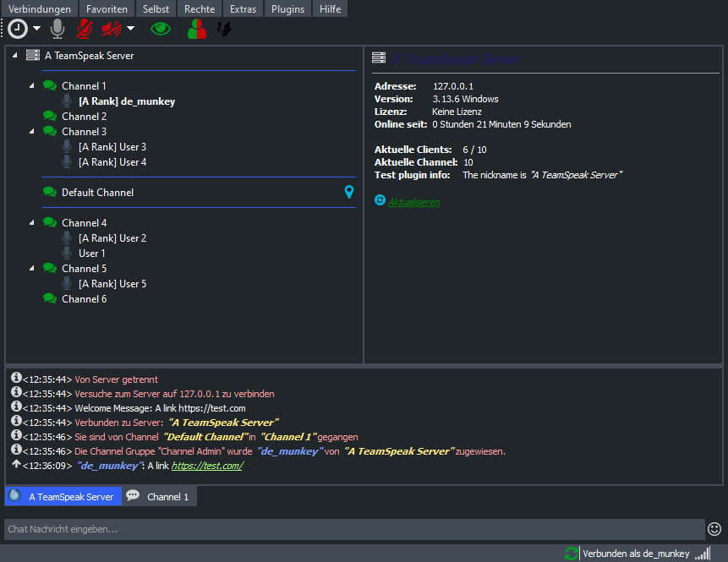Select Channel 2 in the tree

point(84,117)
